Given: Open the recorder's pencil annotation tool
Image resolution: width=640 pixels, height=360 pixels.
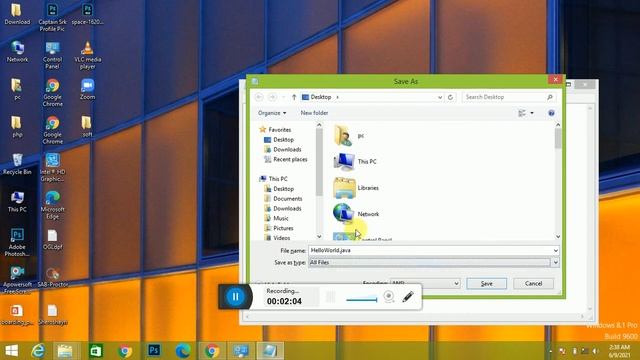Looking at the screenshot, I should click(x=408, y=297).
